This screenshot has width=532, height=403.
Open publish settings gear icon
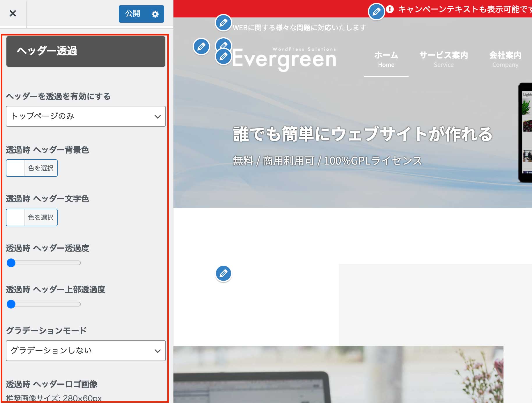(x=155, y=14)
